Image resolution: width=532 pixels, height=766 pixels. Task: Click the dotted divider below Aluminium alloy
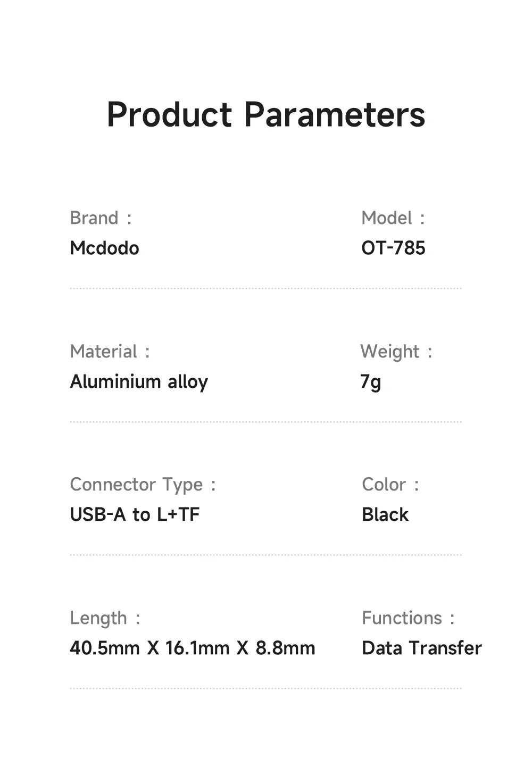(265, 422)
